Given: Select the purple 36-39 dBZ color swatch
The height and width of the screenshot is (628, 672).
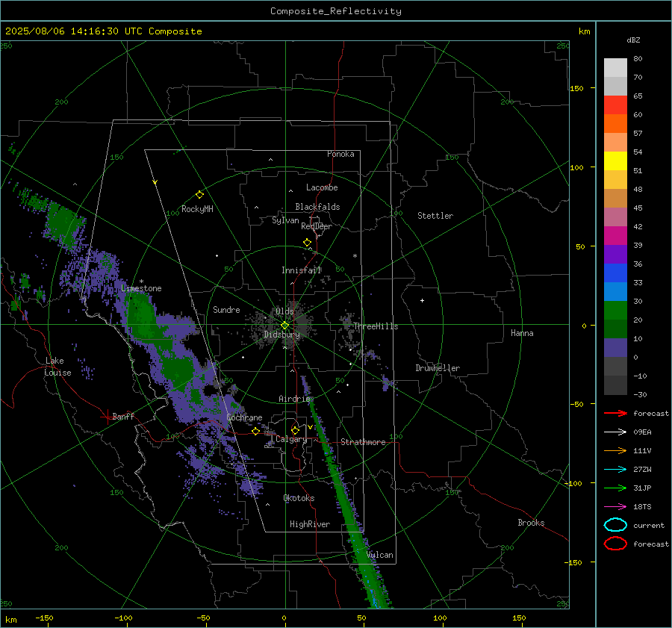Looking at the screenshot, I should click(615, 254).
